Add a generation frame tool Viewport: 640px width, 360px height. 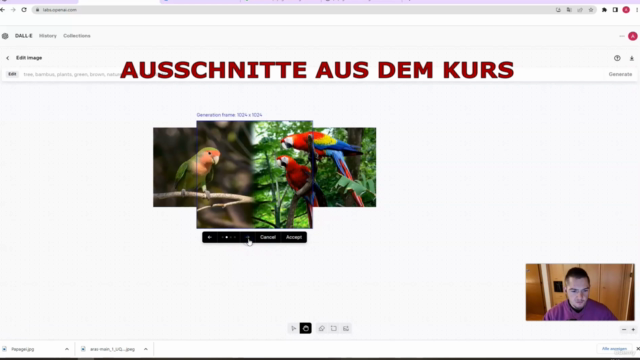click(x=334, y=328)
